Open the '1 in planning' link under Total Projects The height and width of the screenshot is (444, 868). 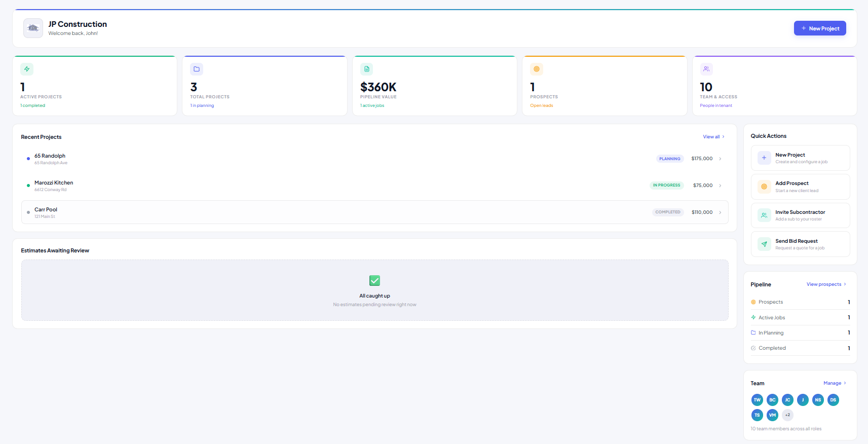click(202, 105)
